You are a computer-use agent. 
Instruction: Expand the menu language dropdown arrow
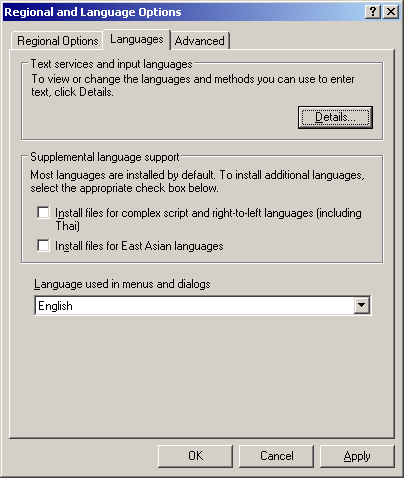(362, 305)
